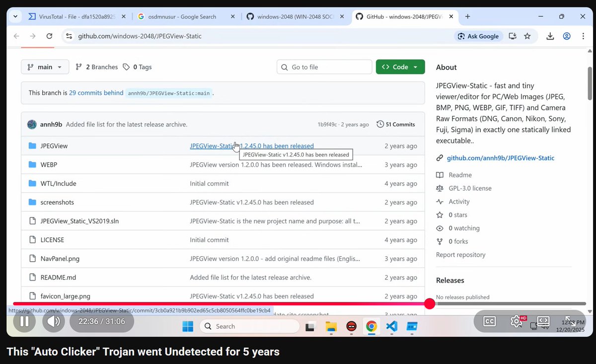
Task: Open Chrome three-dot menu
Action: pyautogui.click(x=583, y=36)
